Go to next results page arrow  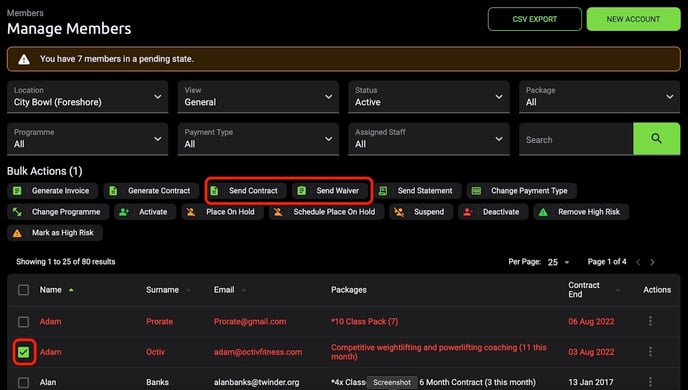652,262
